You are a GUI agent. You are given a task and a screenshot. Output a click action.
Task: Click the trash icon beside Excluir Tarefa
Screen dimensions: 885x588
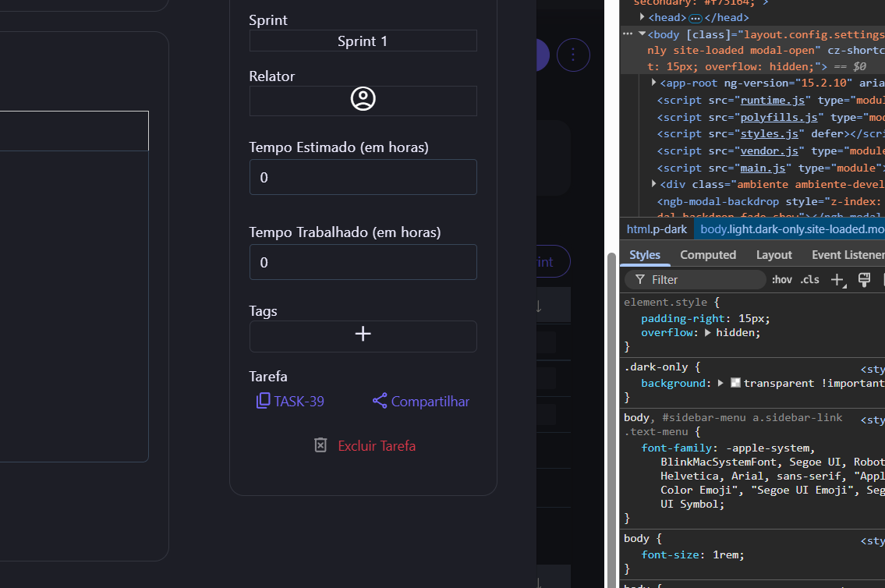(x=320, y=445)
